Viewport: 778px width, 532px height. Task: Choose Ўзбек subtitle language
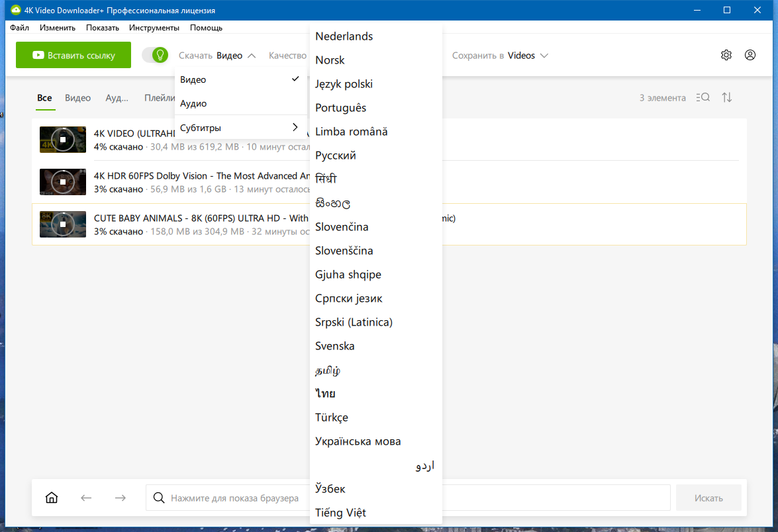(375, 489)
